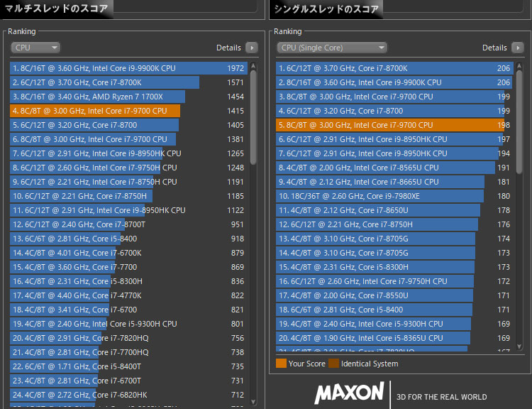Image resolution: width=532 pixels, height=409 pixels.
Task: Click the Details arrow in single-thread panel
Action: (x=518, y=48)
